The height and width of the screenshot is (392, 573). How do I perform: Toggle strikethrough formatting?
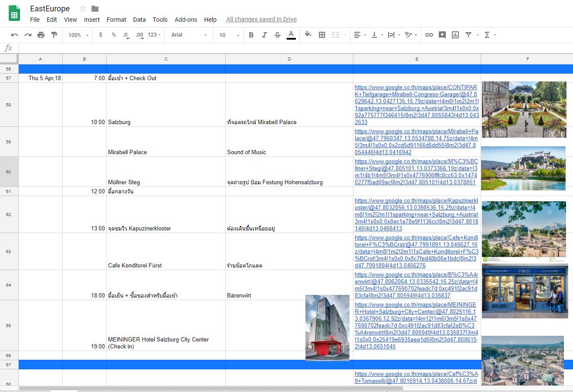[x=278, y=35]
